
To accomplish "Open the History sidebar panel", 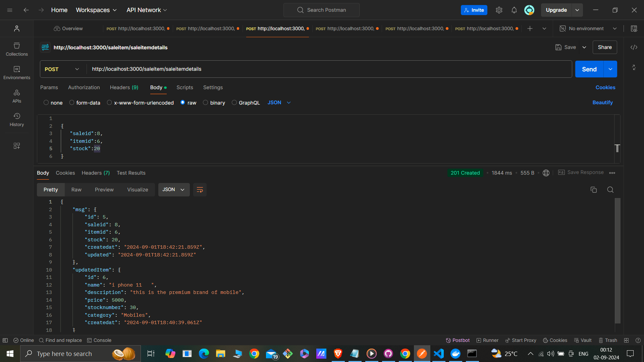I will (x=16, y=119).
